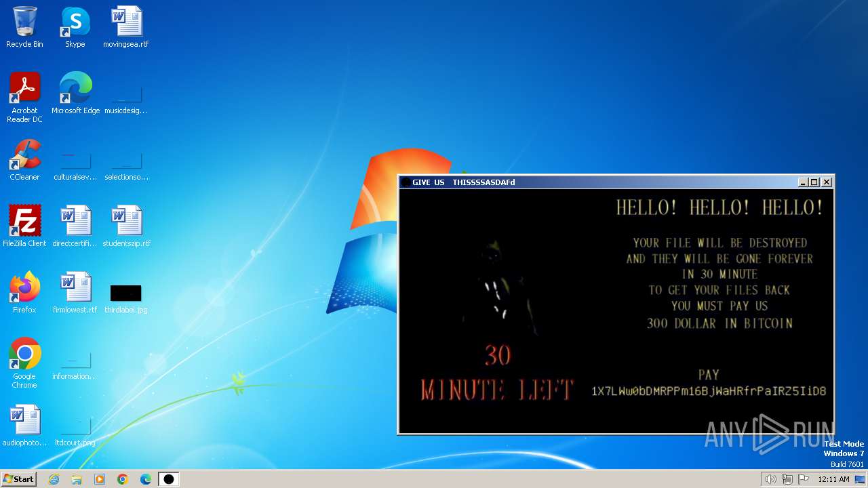Launch Google Chrome desktop shortcut
Image resolution: width=868 pixels, height=488 pixels.
pyautogui.click(x=24, y=363)
